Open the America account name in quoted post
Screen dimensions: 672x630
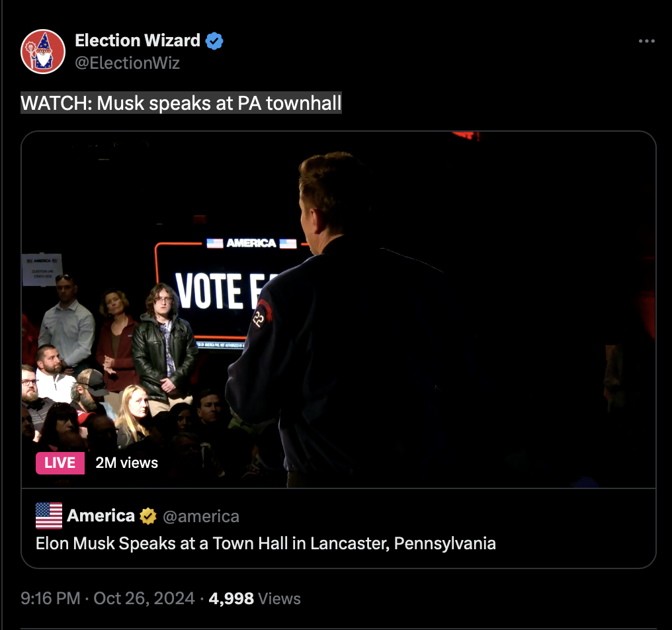pyautogui.click(x=101, y=516)
